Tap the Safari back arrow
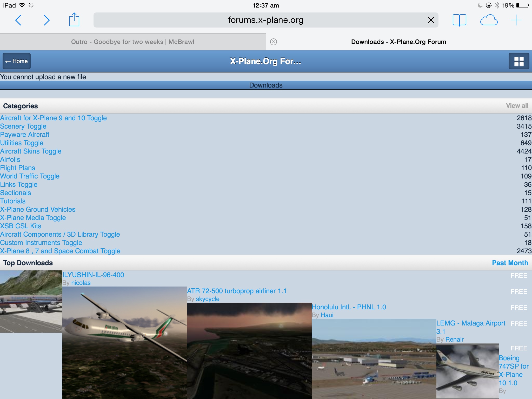The width and height of the screenshot is (532, 399). pos(18,20)
